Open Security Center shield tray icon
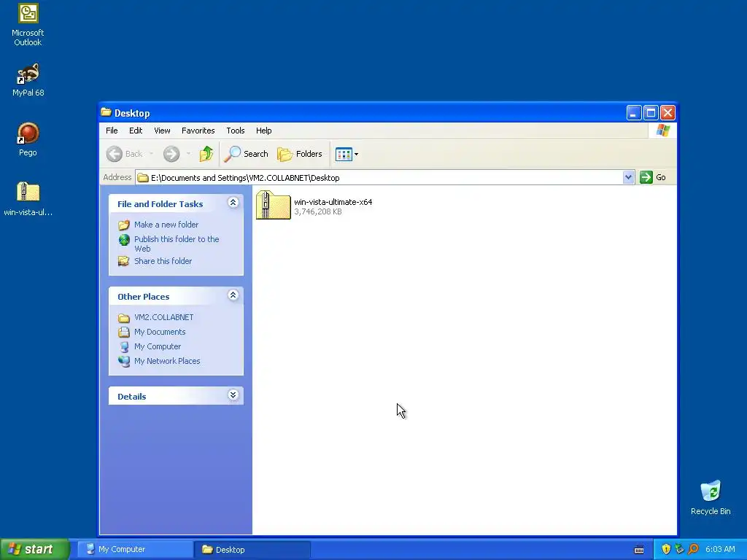 (x=666, y=550)
